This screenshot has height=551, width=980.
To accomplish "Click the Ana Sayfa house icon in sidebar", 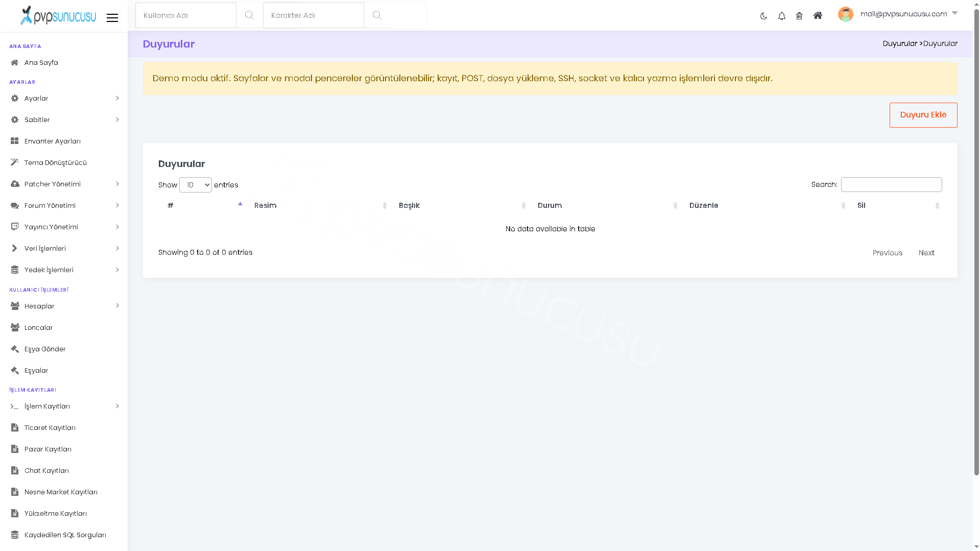I will [15, 62].
